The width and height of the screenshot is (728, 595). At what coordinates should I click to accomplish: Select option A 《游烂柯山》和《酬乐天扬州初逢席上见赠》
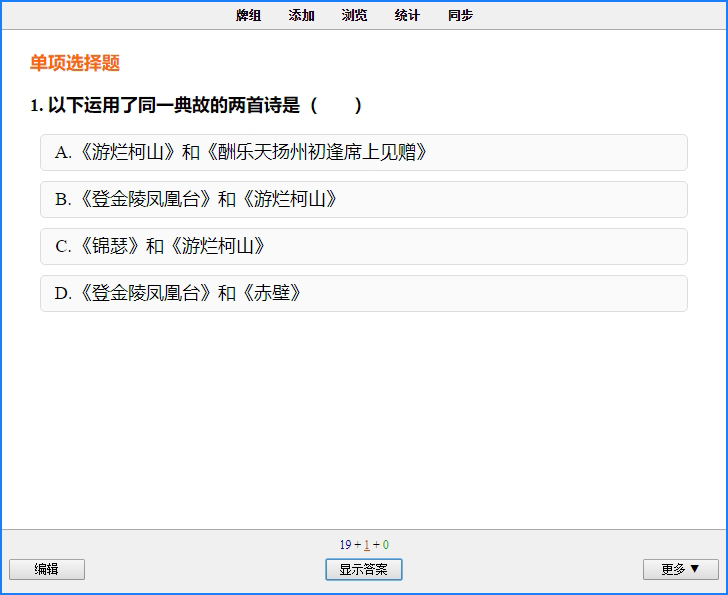pyautogui.click(x=364, y=152)
